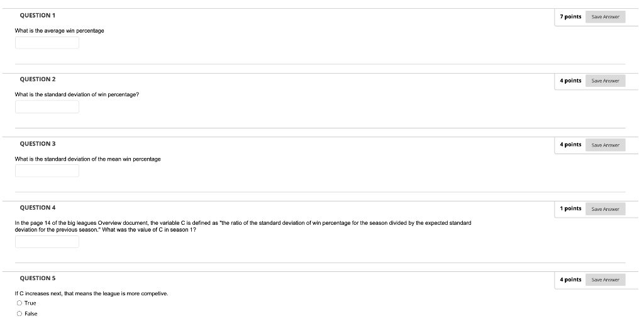Image resolution: width=644 pixels, height=333 pixels.
Task: Select the True radio option
Action: (x=19, y=303)
